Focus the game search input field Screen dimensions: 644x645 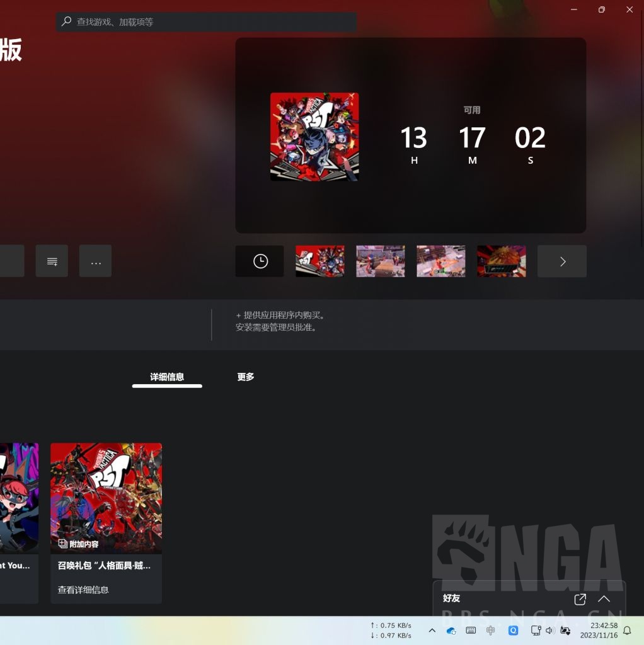(x=206, y=22)
